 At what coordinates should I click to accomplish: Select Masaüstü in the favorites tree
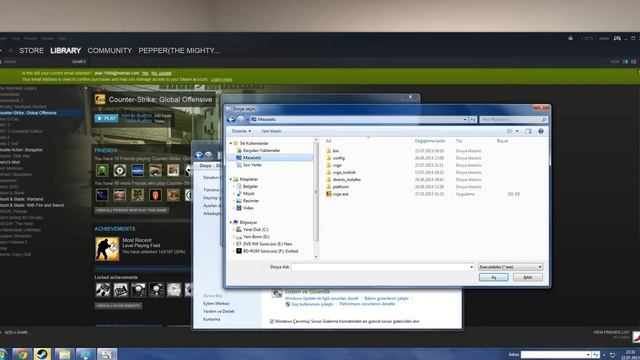252,158
